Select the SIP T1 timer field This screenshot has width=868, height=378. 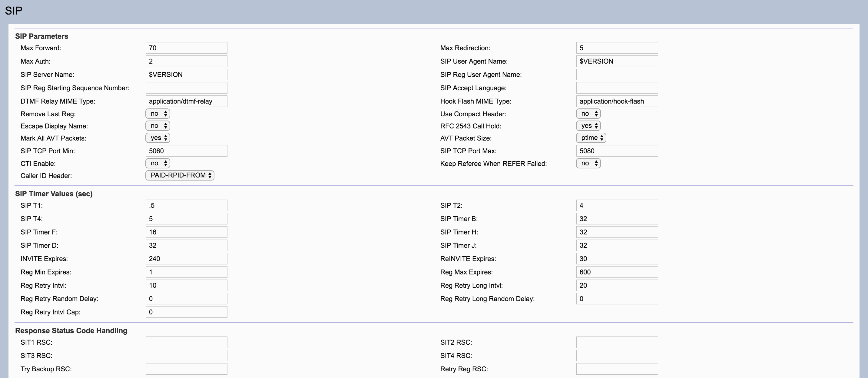[186, 206]
